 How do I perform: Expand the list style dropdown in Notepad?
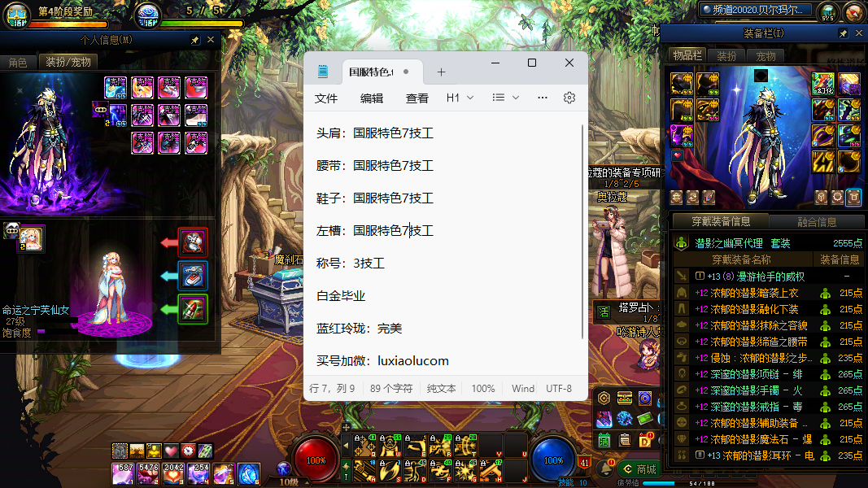(506, 98)
